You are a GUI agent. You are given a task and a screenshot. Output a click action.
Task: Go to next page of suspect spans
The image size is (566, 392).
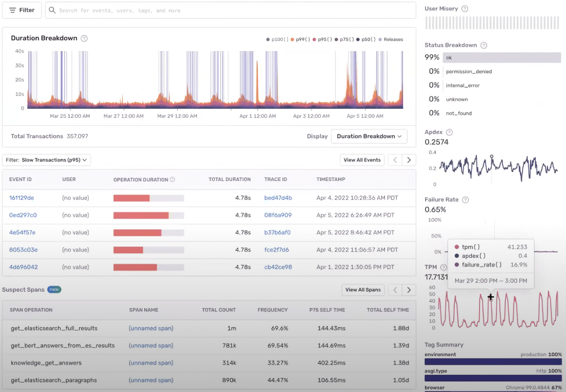[409, 290]
